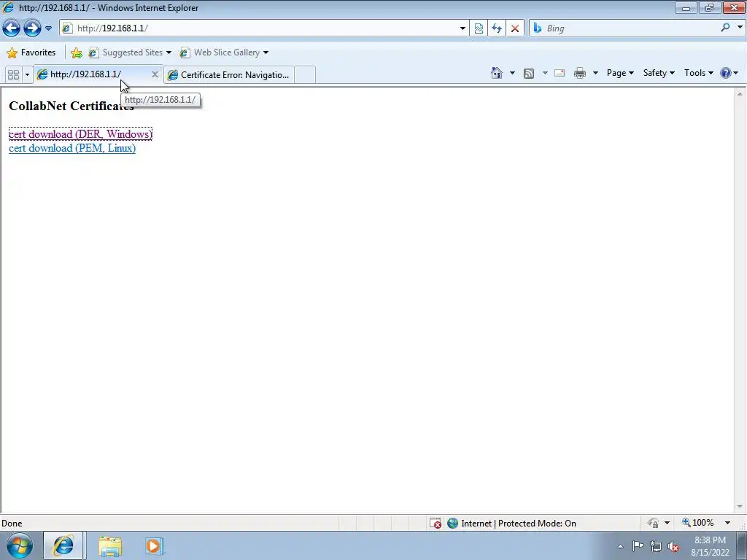Image resolution: width=747 pixels, height=560 pixels.
Task: Click the CollabNet Certificates heading
Action: (71, 106)
